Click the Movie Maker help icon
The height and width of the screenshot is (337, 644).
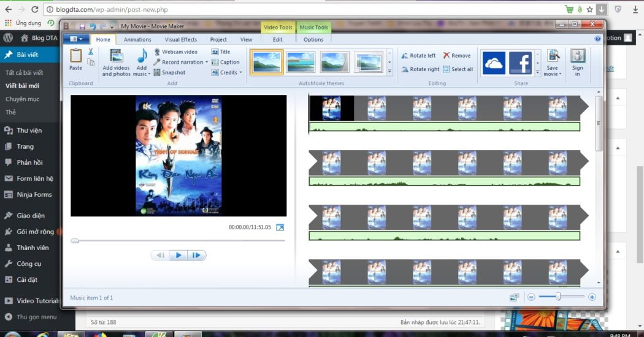(597, 39)
